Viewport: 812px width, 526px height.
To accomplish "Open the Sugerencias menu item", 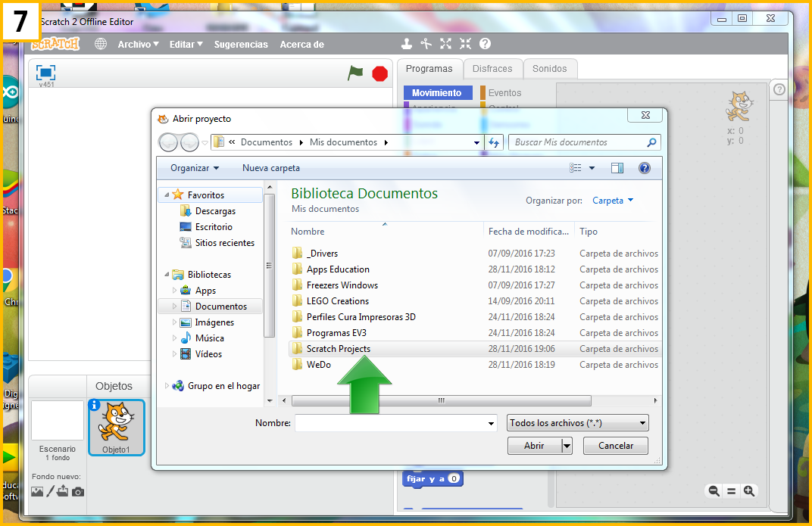I will (x=241, y=45).
